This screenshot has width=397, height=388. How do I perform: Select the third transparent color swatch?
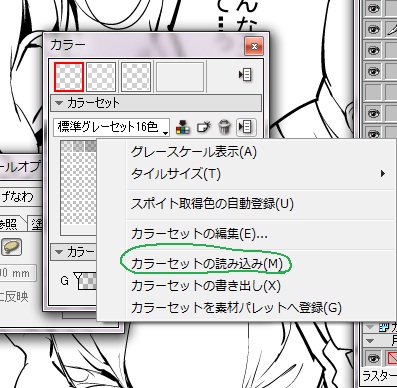point(136,77)
